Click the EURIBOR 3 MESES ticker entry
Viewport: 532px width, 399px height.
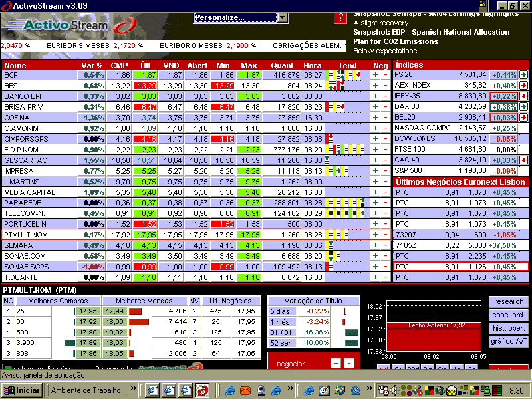coord(94,45)
